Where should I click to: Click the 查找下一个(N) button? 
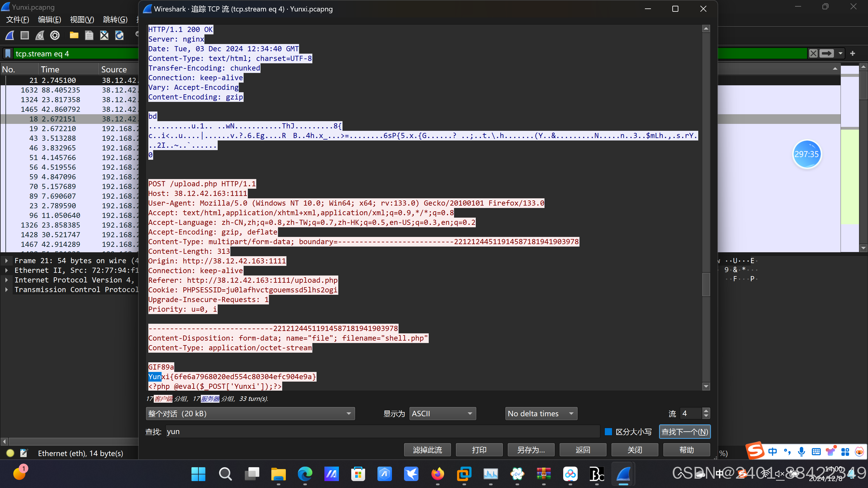pos(684,431)
